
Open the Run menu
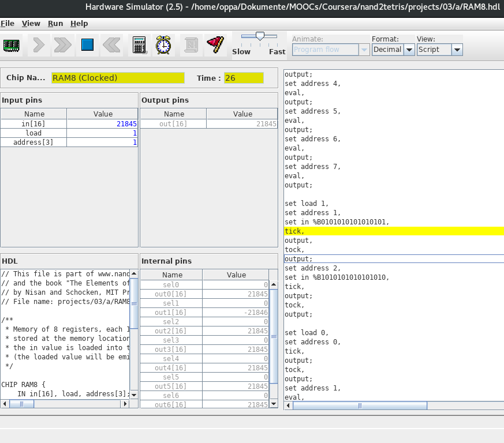pyautogui.click(x=55, y=24)
